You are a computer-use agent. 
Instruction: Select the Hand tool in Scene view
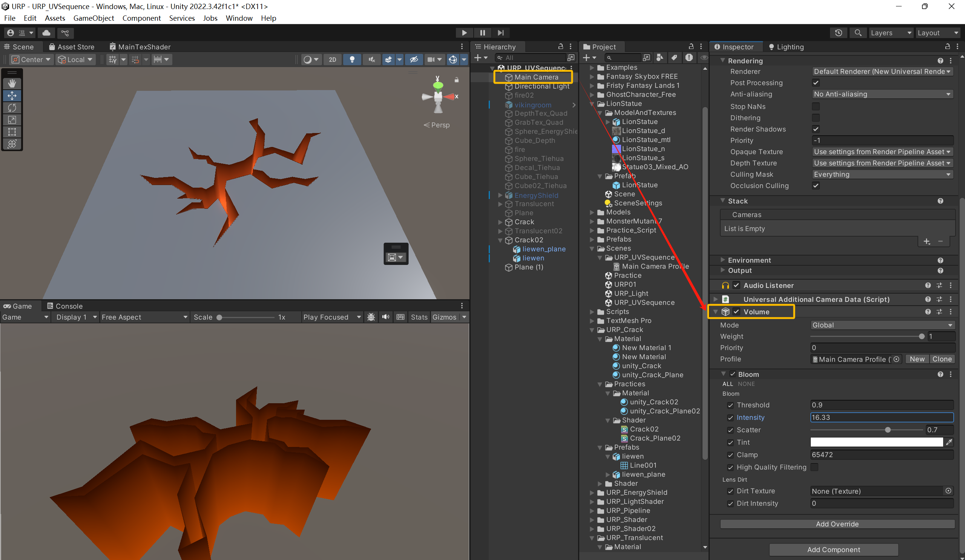coord(12,83)
